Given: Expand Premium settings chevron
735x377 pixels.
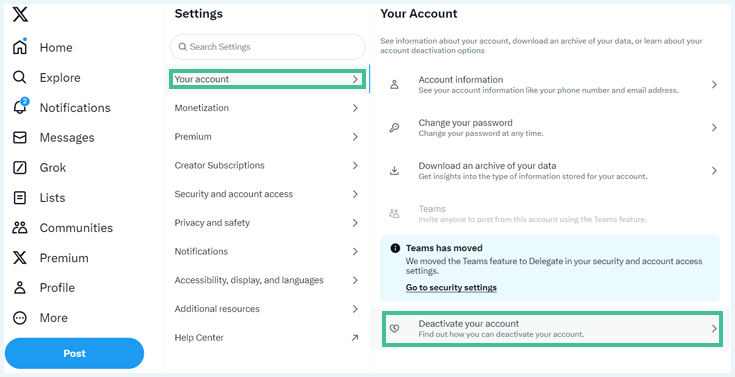Looking at the screenshot, I should pos(355,136).
